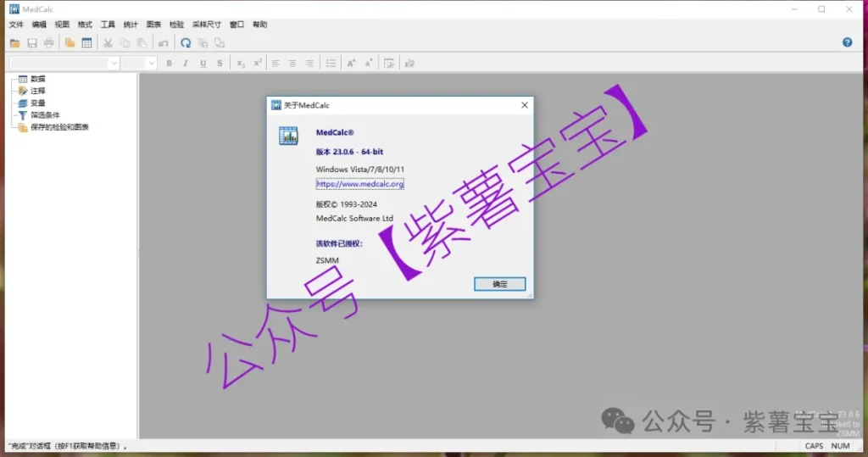Image resolution: width=868 pixels, height=457 pixels.
Task: Open the www.medcalc.org link
Action: (x=359, y=184)
